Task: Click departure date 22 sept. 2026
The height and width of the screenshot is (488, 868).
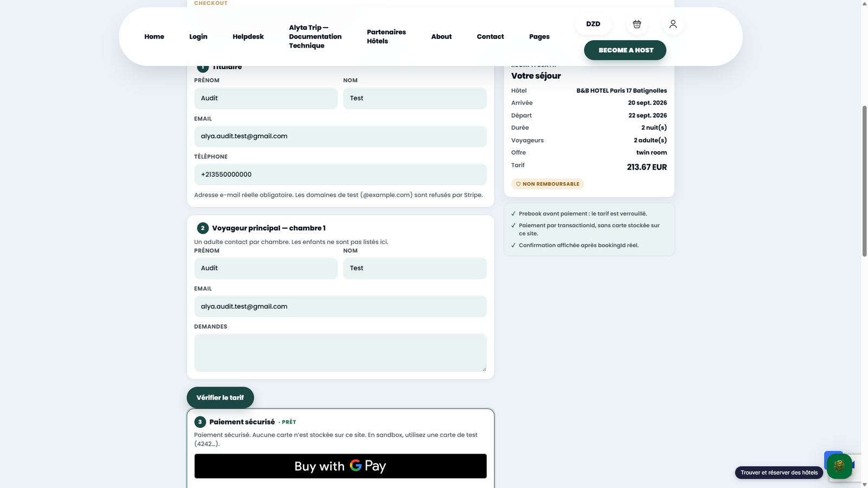Action: [x=648, y=115]
